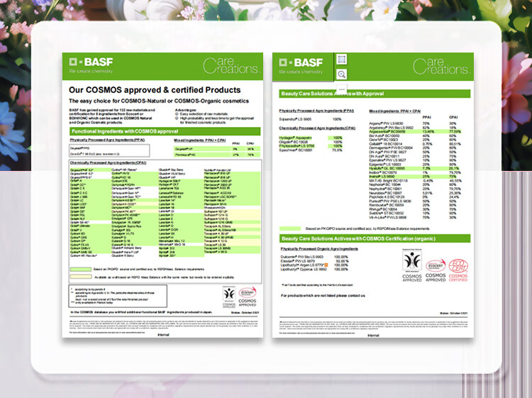532x398 pixels.
Task: Click the Care Creations logo on right page
Action: pos(440,66)
